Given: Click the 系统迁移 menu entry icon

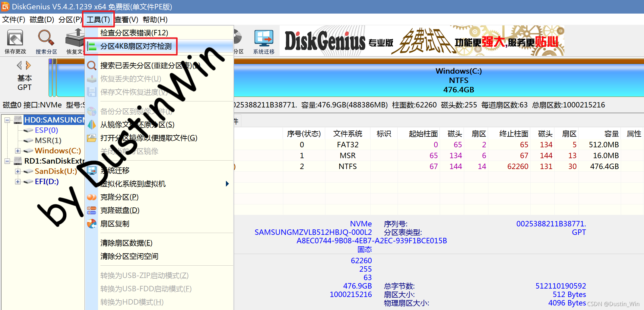Looking at the screenshot, I should point(92,171).
